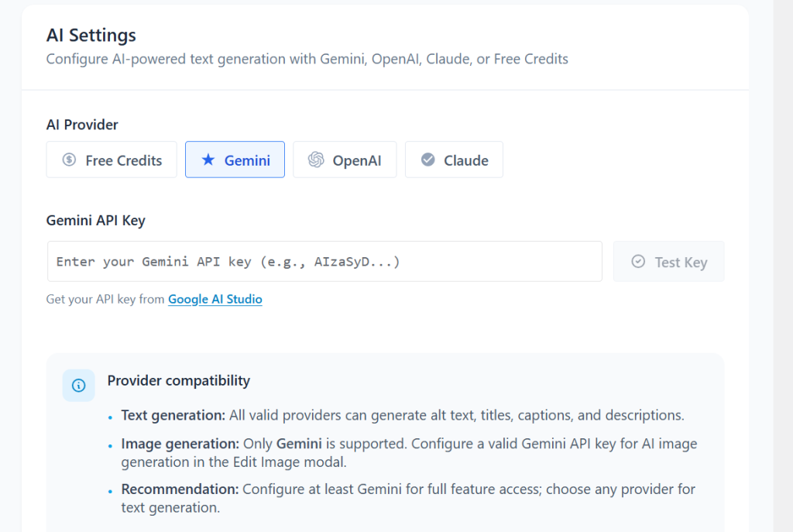Click the circled check icon in Test Key
793x532 pixels.
pos(638,262)
